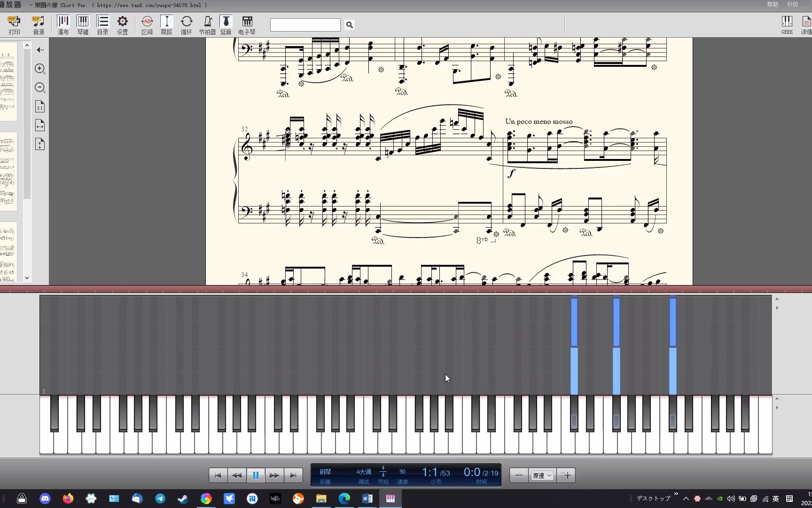
Task: Select the first page thumbnail
Action: 8,81
